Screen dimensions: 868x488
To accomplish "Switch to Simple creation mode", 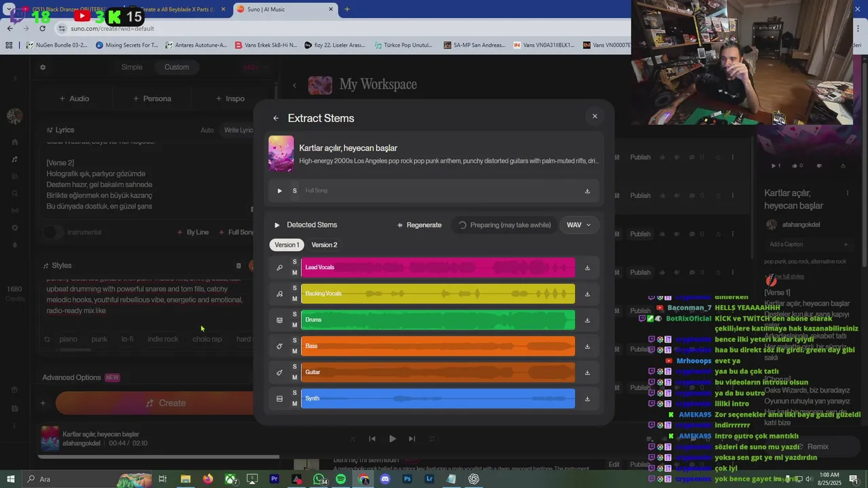I will (132, 67).
